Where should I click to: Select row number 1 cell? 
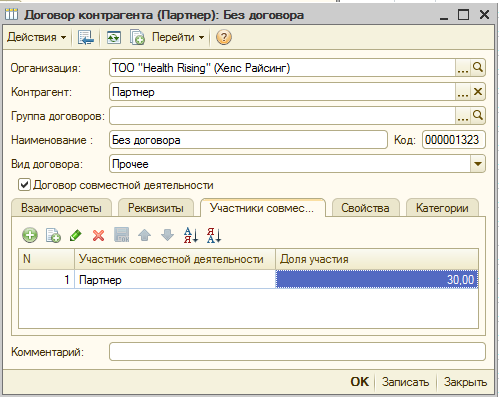(46, 280)
